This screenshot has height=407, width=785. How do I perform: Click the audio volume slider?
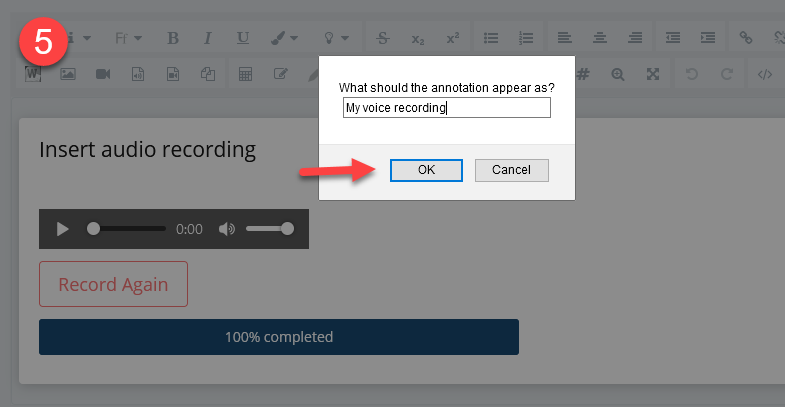pos(269,229)
